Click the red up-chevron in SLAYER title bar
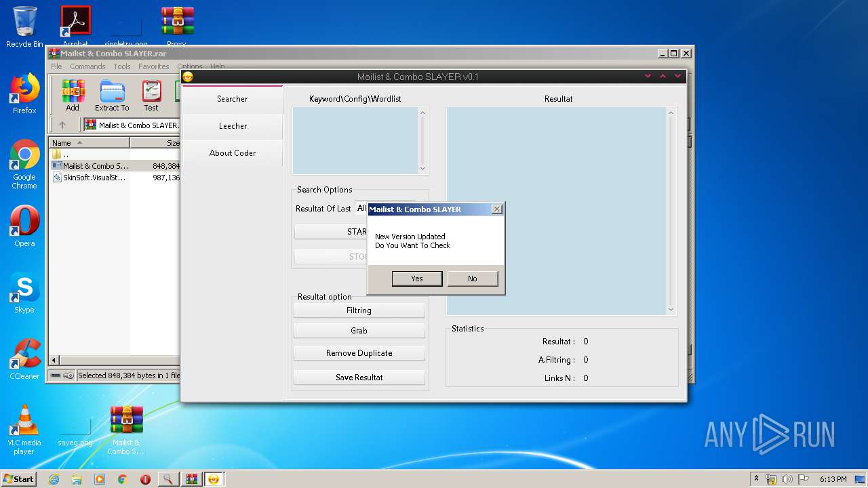The width and height of the screenshot is (868, 488). pos(663,77)
